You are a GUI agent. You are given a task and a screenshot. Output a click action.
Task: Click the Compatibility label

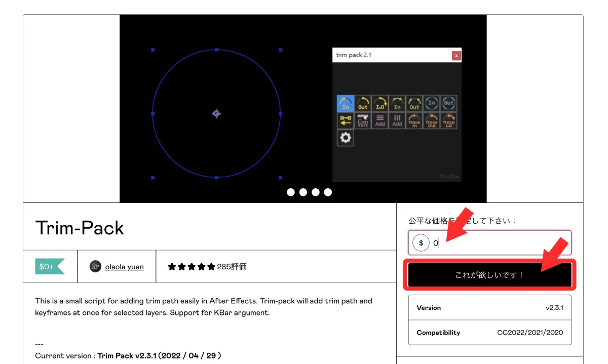(438, 333)
